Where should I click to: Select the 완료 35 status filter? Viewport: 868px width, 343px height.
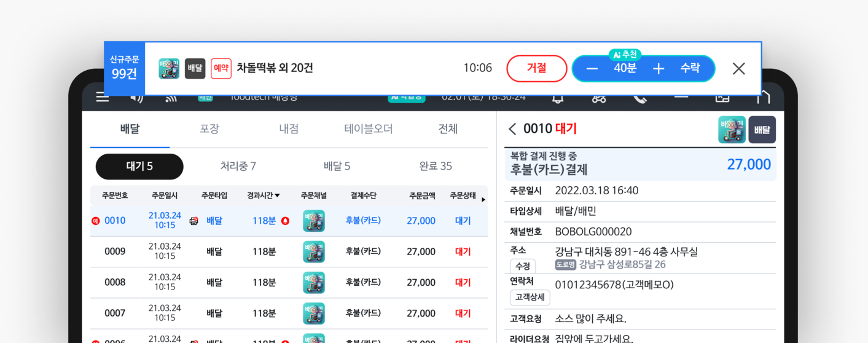[436, 167]
